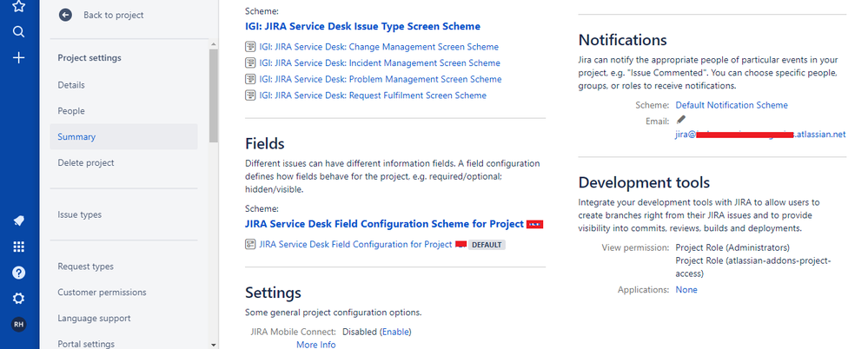Click the jira@ atlassian.net email link
The height and width of the screenshot is (349, 868).
[760, 135]
